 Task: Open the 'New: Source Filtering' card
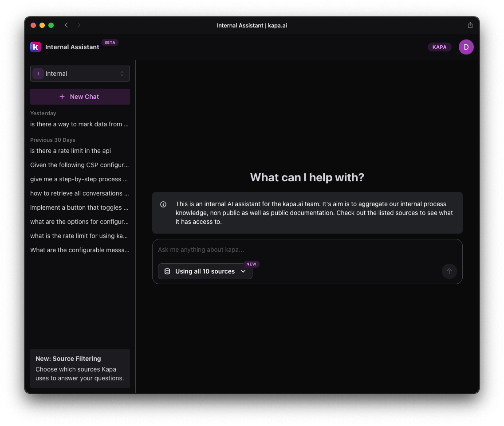(80, 368)
